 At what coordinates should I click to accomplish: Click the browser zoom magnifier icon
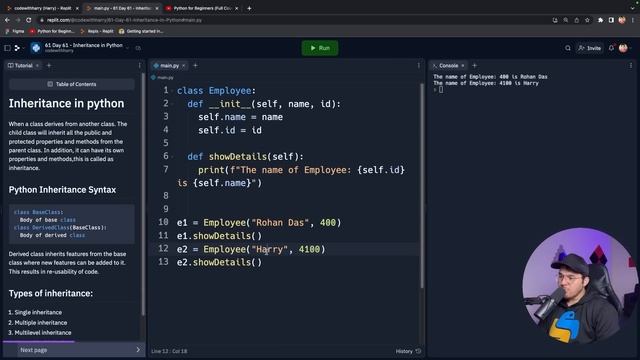566,20
